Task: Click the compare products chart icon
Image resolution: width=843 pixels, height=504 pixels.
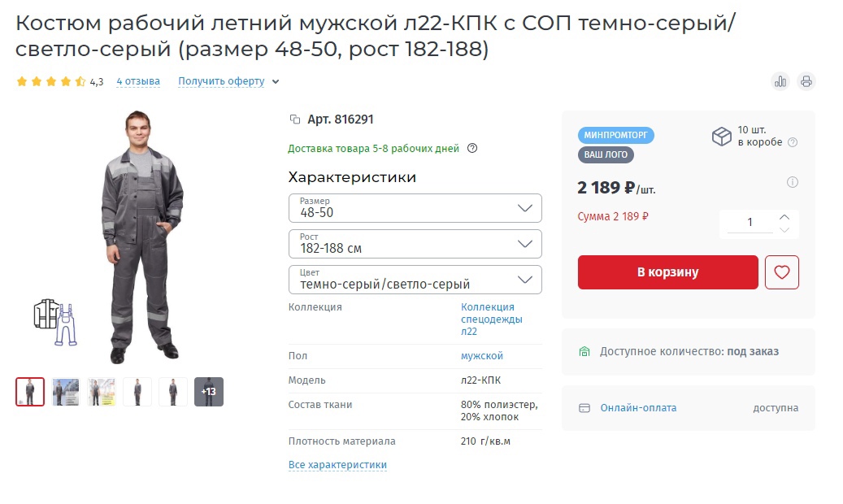Action: tap(780, 82)
